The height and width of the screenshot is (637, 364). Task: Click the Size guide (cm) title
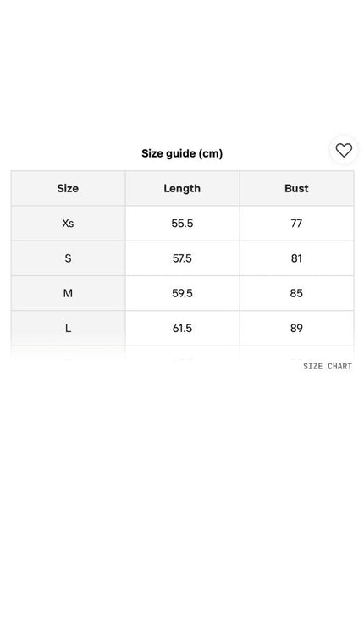click(x=182, y=153)
